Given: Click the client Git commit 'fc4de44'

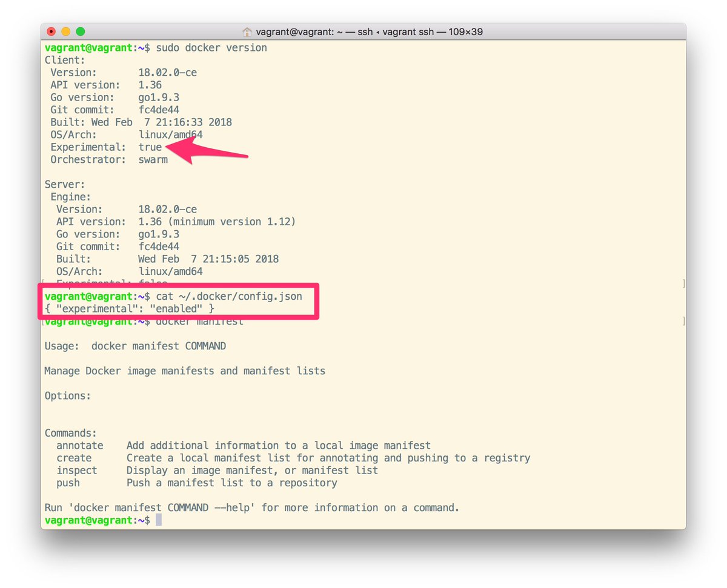Looking at the screenshot, I should [159, 110].
